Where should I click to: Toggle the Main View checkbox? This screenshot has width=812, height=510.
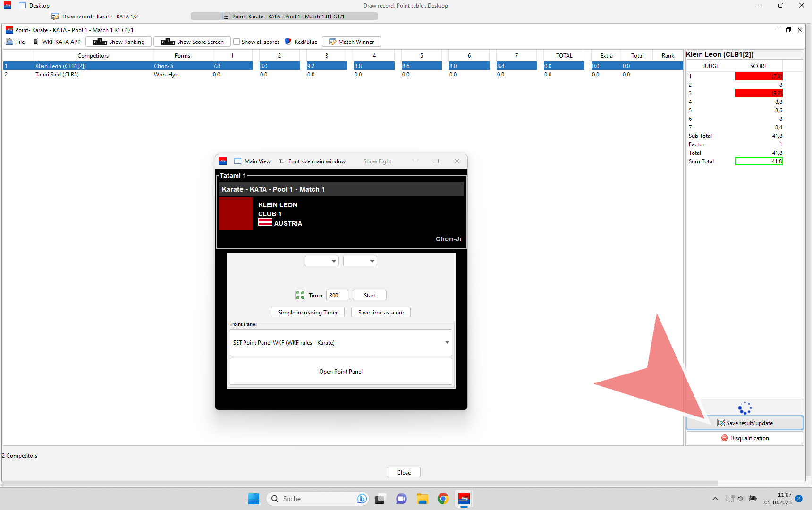238,161
